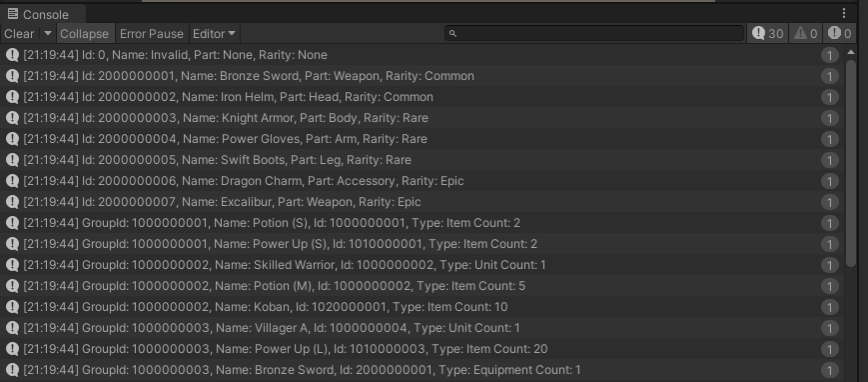Click info icon beside Swift Boots entry
868x382 pixels.
[x=12, y=160]
